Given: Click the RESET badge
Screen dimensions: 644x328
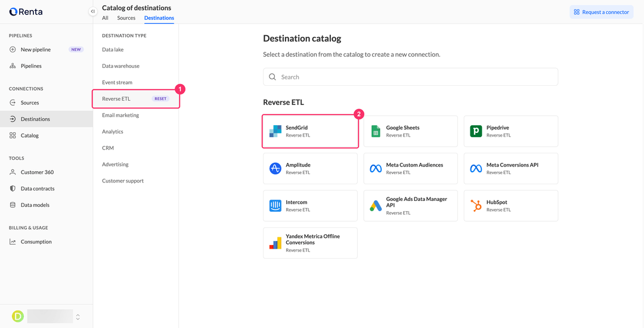Looking at the screenshot, I should (160, 99).
